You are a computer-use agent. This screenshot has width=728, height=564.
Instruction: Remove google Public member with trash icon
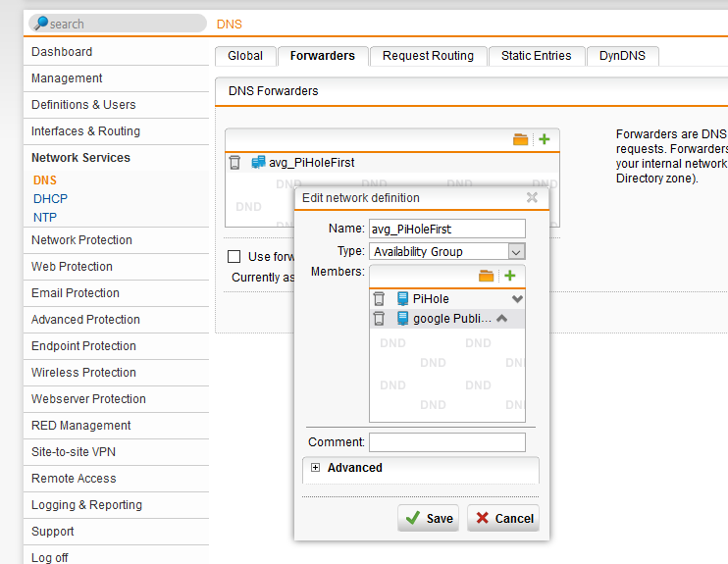pyautogui.click(x=379, y=318)
